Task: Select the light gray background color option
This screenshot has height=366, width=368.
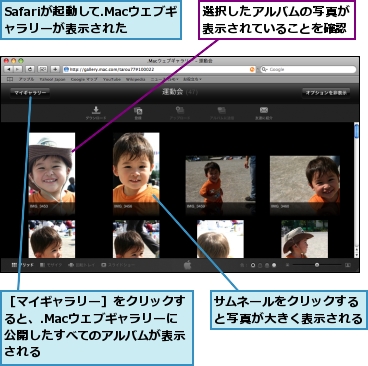Action: [x=267, y=265]
